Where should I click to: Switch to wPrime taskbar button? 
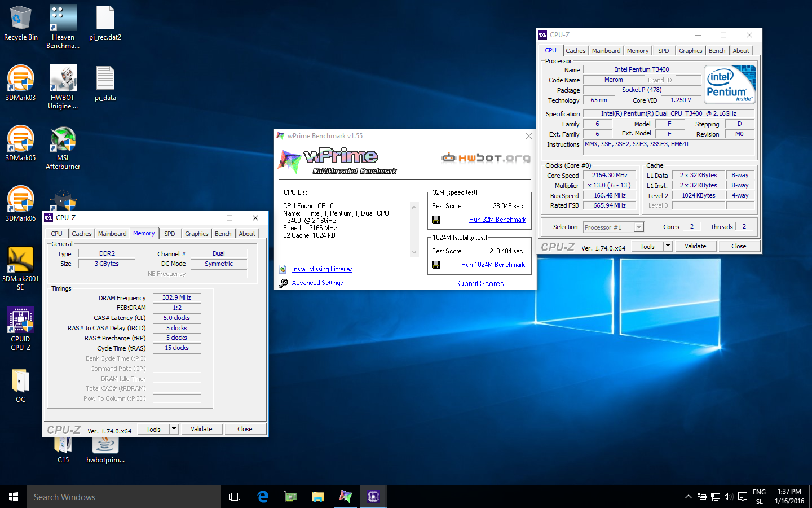coord(345,497)
